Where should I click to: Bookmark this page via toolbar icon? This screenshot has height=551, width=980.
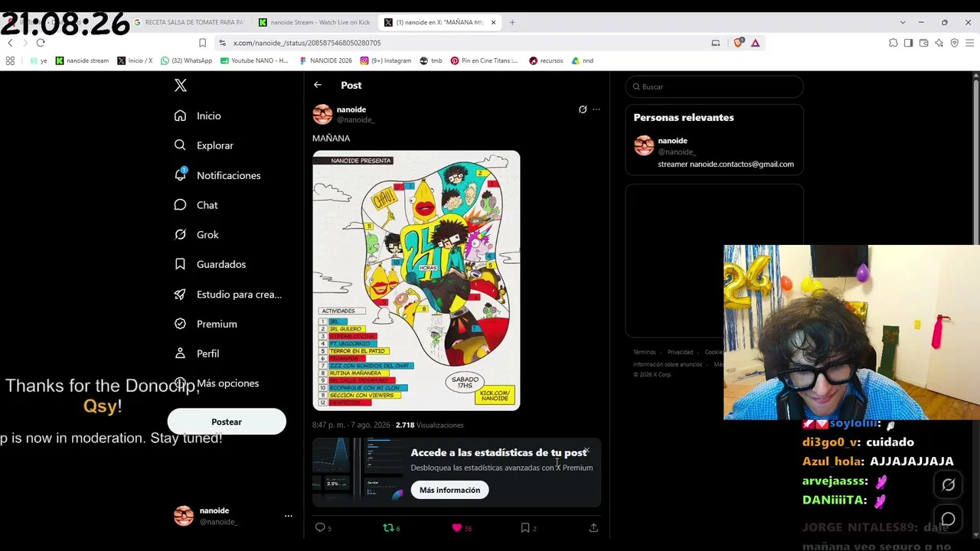click(x=202, y=43)
